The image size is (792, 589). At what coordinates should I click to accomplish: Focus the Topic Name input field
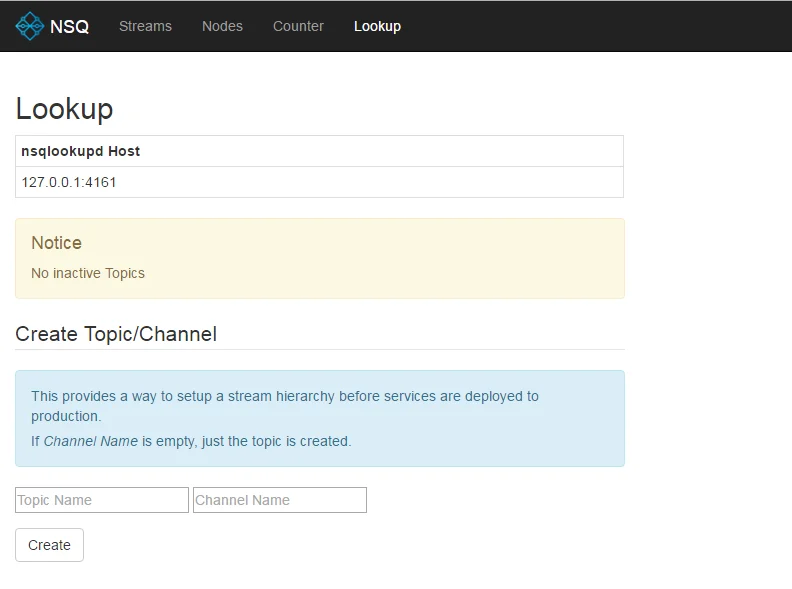(102, 500)
